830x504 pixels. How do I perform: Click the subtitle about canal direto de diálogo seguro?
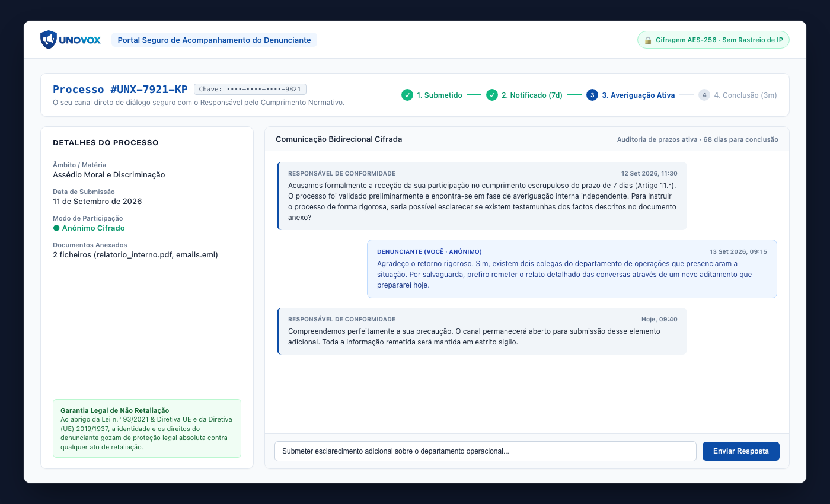[x=199, y=103]
